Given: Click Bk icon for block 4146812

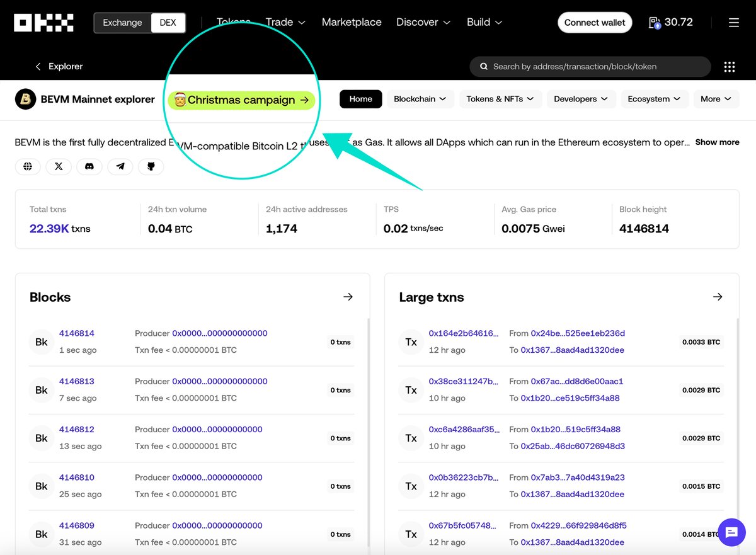Looking at the screenshot, I should click(42, 438).
